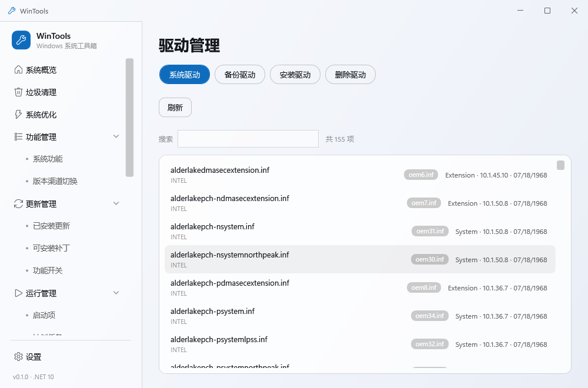Viewport: 588px width, 388px height.
Task: Open 已安装更新 sub-item
Action: [x=51, y=226]
